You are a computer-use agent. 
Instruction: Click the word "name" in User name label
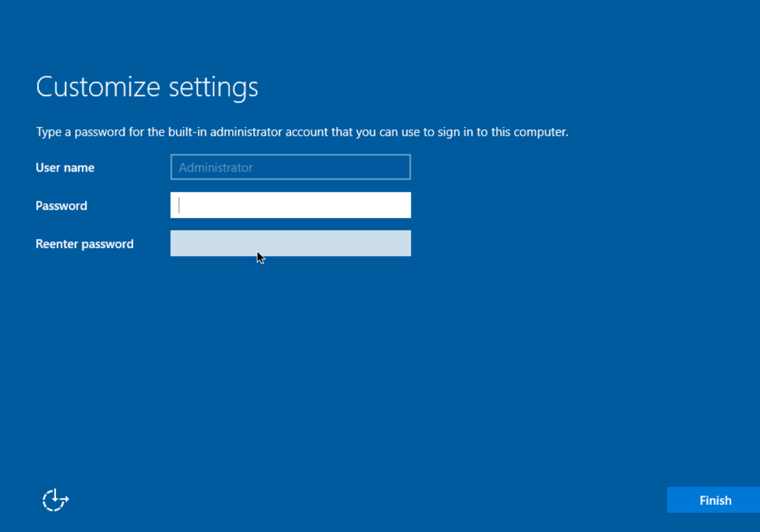(80, 168)
